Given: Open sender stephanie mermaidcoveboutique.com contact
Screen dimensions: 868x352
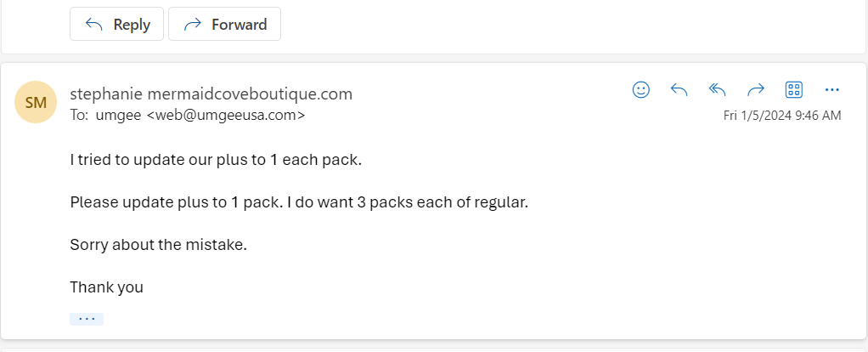Looking at the screenshot, I should click(x=211, y=94).
